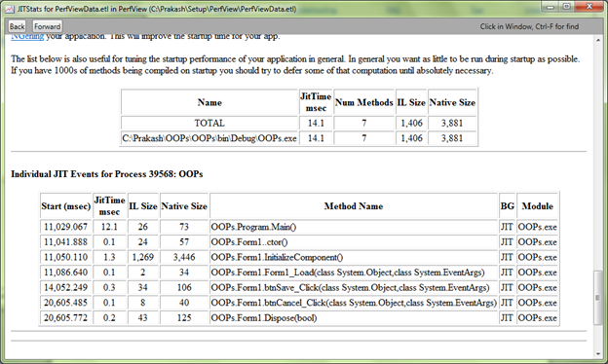Click the start time 11,029.067 cell
This screenshot has width=608, height=364.
coord(65,227)
